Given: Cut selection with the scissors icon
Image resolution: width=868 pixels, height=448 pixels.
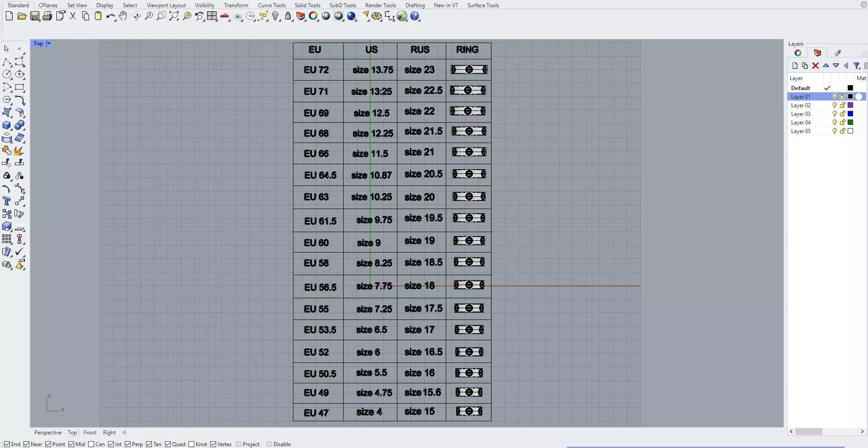Looking at the screenshot, I should coord(73,16).
